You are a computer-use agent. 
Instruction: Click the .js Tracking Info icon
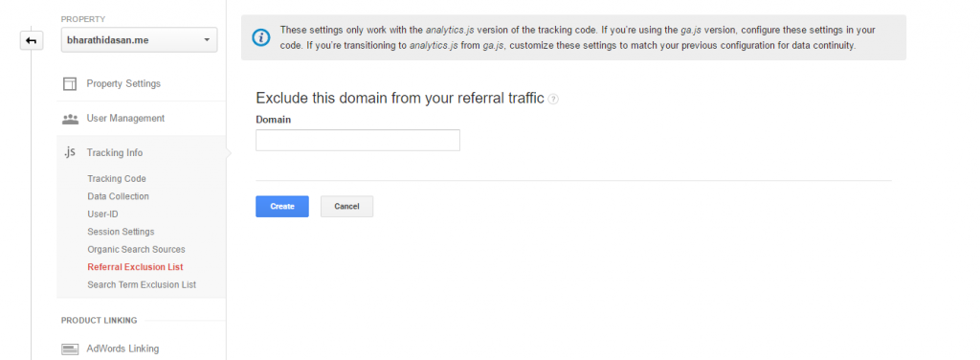(69, 152)
